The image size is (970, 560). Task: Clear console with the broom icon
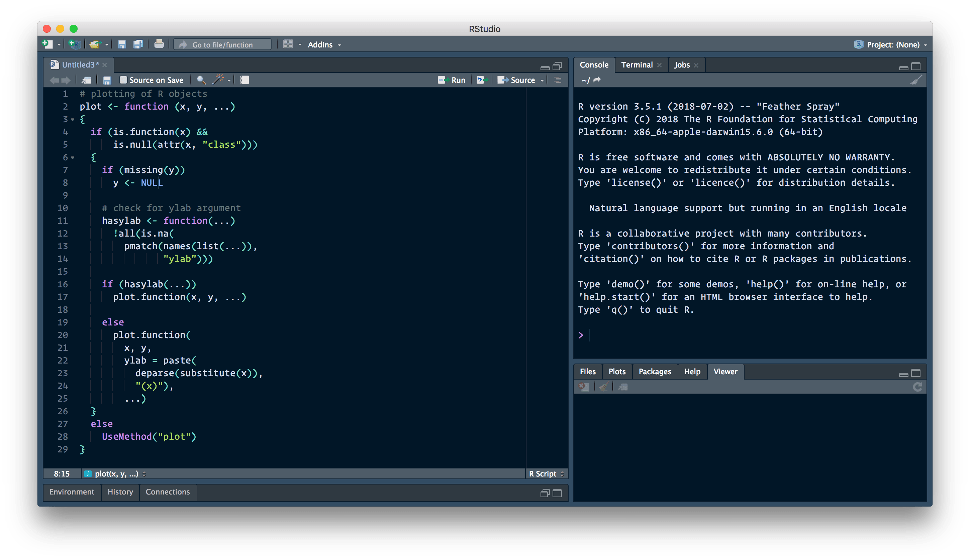(x=916, y=80)
